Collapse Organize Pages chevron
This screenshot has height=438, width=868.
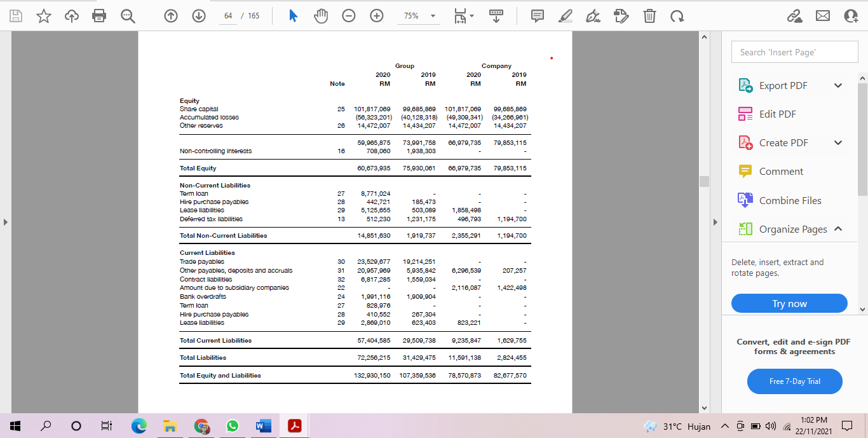pos(838,229)
